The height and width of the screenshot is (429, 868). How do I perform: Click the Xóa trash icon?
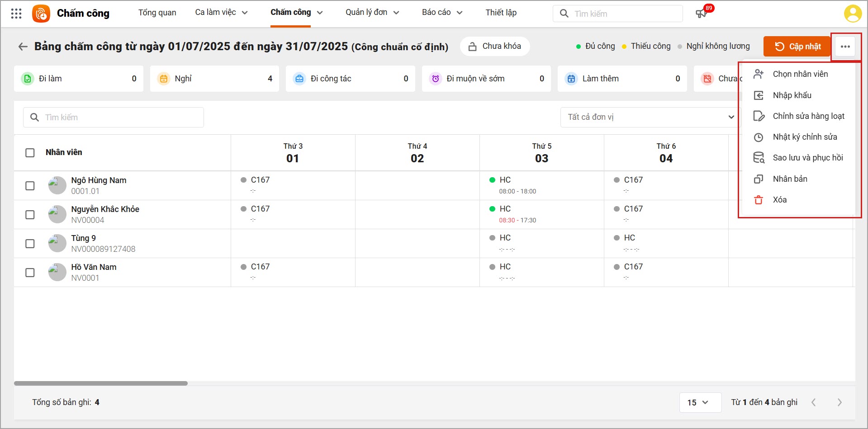click(759, 200)
